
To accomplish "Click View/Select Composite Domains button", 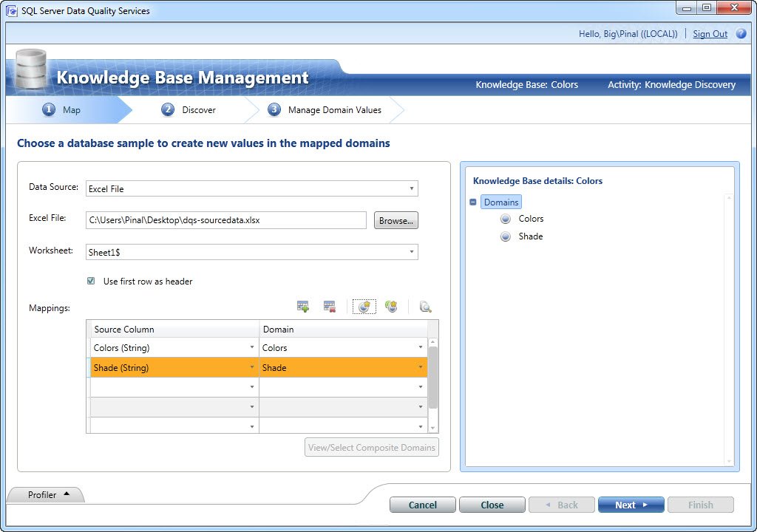I will point(372,448).
